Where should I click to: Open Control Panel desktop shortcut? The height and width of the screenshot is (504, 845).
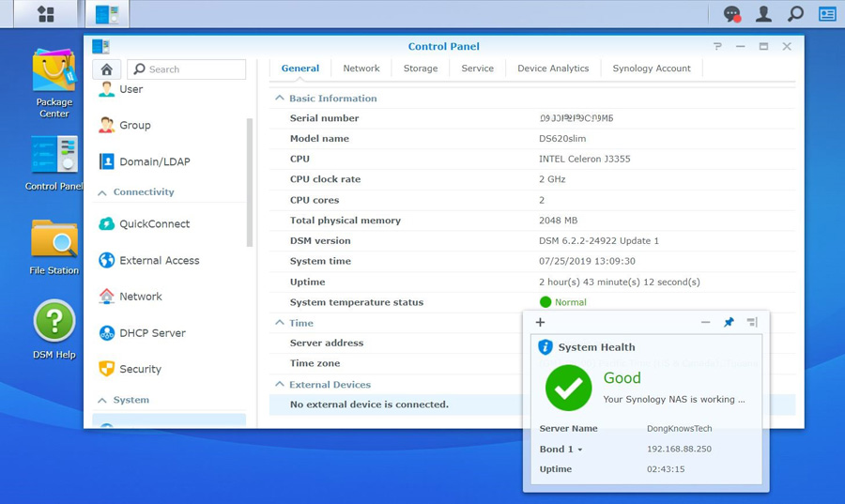[x=54, y=163]
